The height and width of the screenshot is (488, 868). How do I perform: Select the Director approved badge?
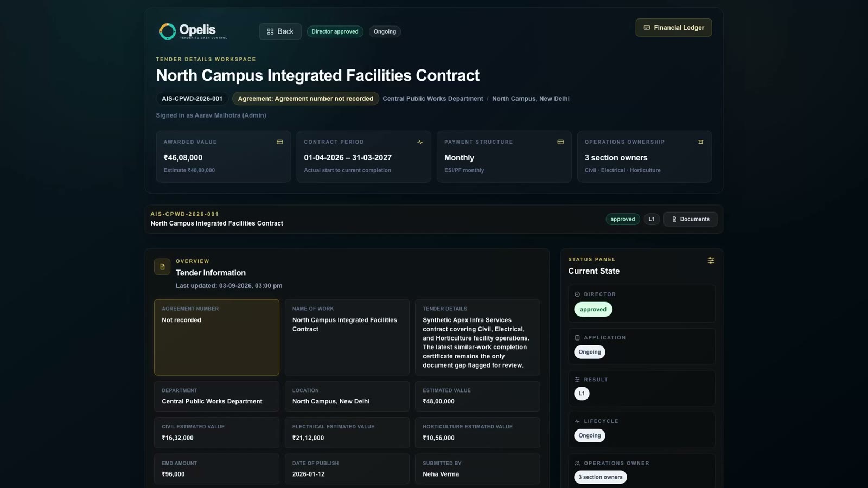pyautogui.click(x=335, y=31)
